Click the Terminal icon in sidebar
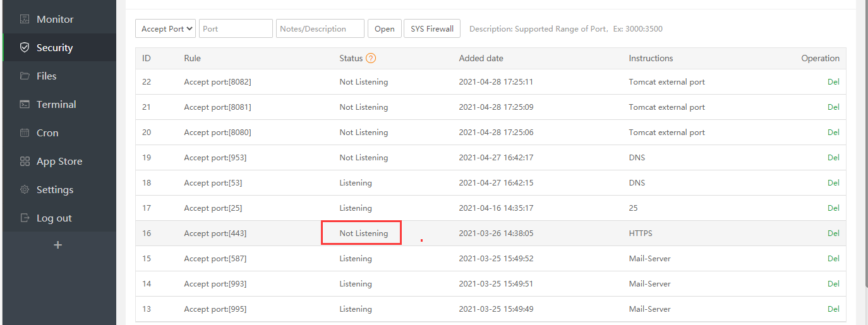Screen dimensions: 868x325 [x=25, y=105]
